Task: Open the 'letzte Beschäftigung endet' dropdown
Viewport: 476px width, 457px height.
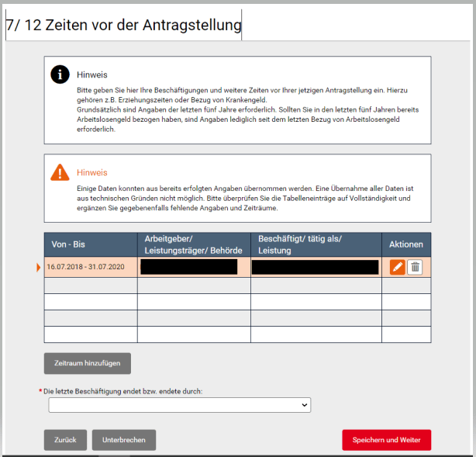Action: coord(179,405)
